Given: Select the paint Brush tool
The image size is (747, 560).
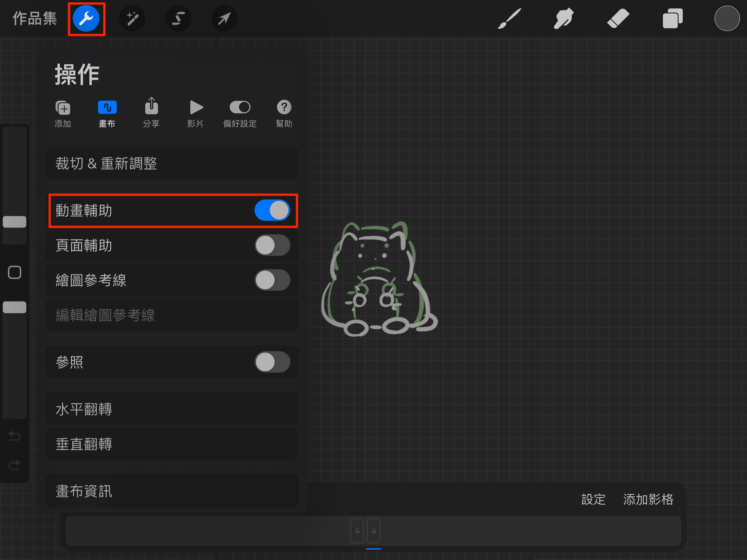Looking at the screenshot, I should click(x=509, y=19).
